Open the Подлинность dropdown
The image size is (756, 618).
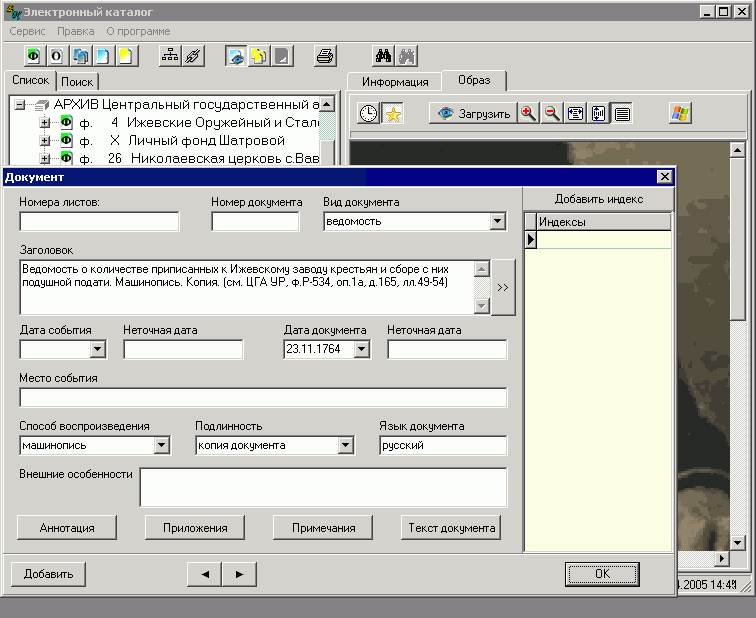tap(345, 445)
